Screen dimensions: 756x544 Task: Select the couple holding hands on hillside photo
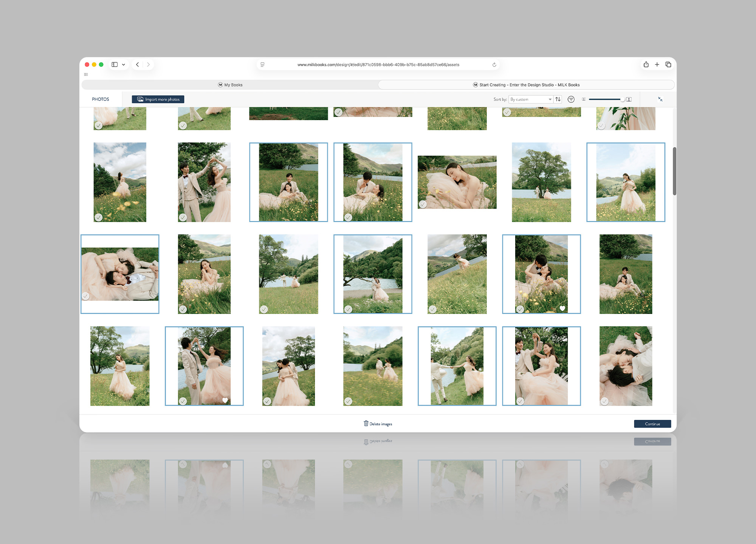click(457, 366)
